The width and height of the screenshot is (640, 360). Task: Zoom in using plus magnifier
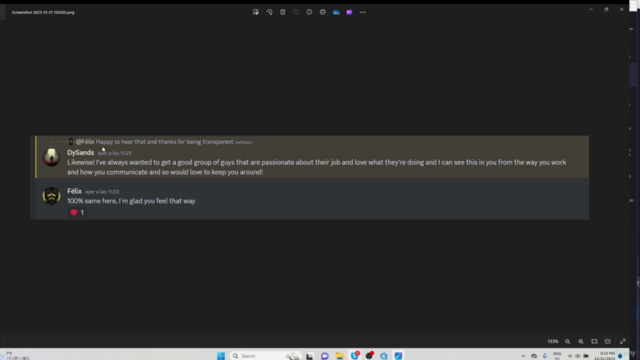coord(581,341)
